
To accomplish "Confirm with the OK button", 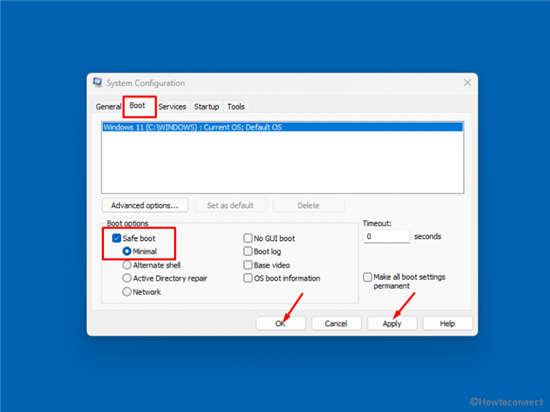I will (280, 323).
